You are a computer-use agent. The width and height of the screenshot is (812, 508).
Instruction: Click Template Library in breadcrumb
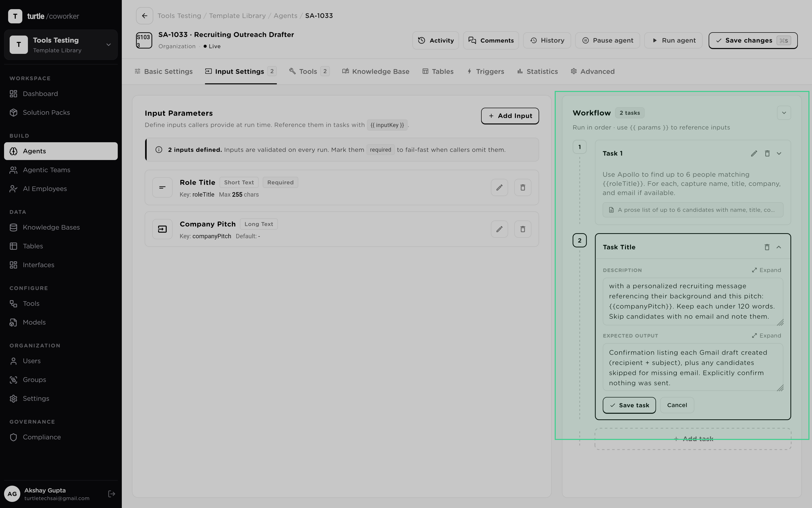(x=237, y=16)
